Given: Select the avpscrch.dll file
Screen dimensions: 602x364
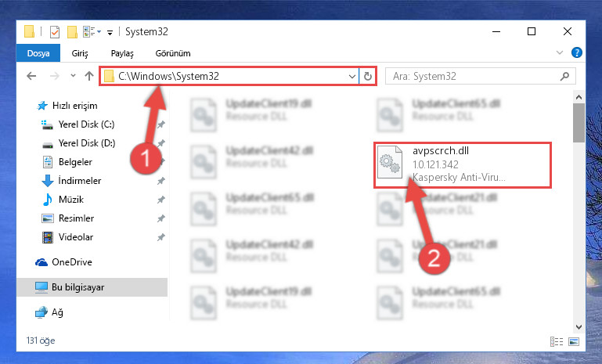Looking at the screenshot, I should coord(463,165).
